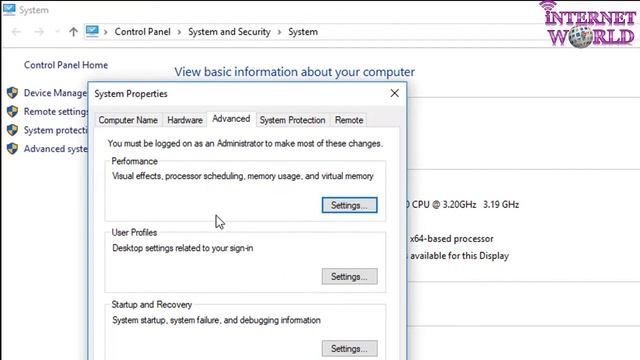
Task: Click 'x64-based processor' text
Action: point(451,239)
